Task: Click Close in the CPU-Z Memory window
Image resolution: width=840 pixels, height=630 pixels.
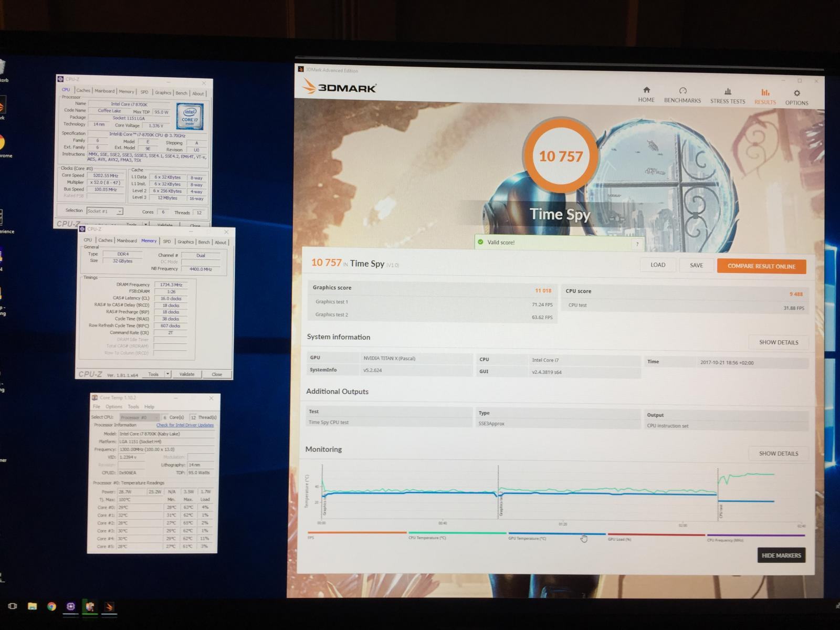Action: pyautogui.click(x=217, y=374)
